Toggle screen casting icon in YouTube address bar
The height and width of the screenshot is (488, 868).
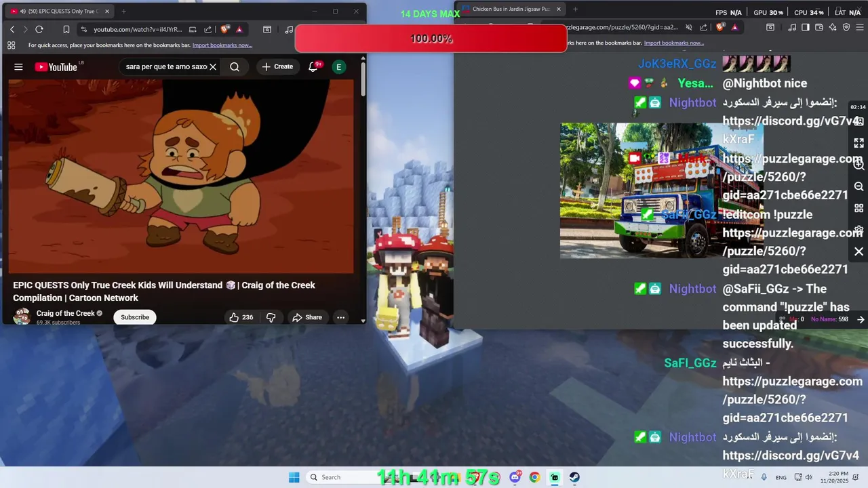[x=193, y=29]
